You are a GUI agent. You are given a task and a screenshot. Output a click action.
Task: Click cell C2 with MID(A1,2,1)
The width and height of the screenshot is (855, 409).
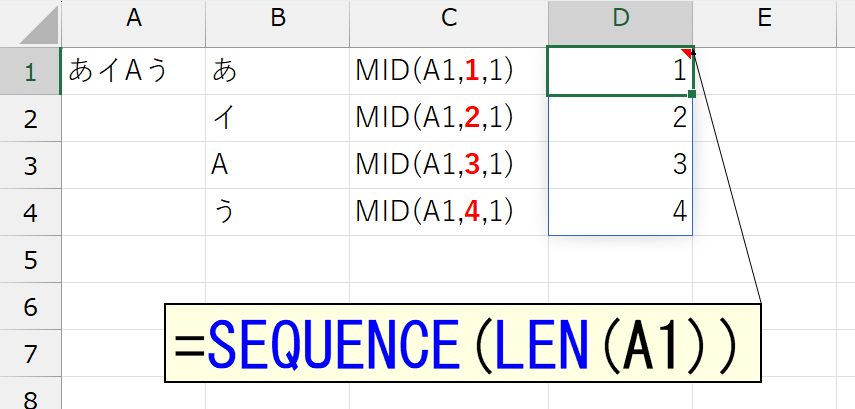(449, 118)
